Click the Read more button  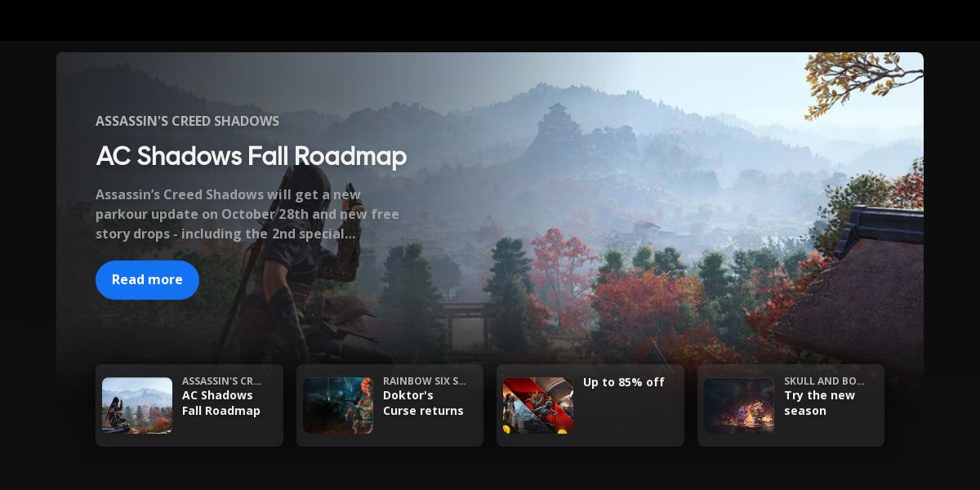[147, 280]
